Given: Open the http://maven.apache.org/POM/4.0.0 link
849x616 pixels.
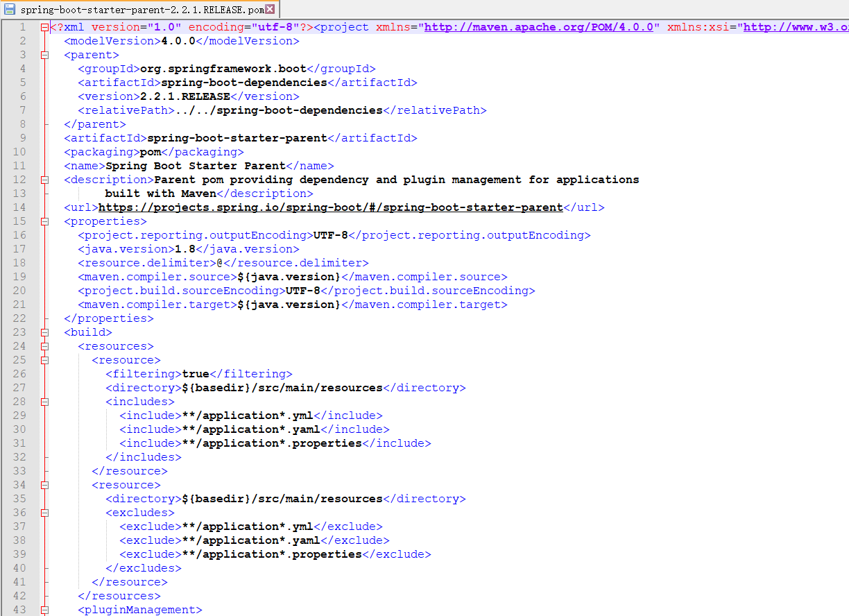Looking at the screenshot, I should pyautogui.click(x=539, y=27).
